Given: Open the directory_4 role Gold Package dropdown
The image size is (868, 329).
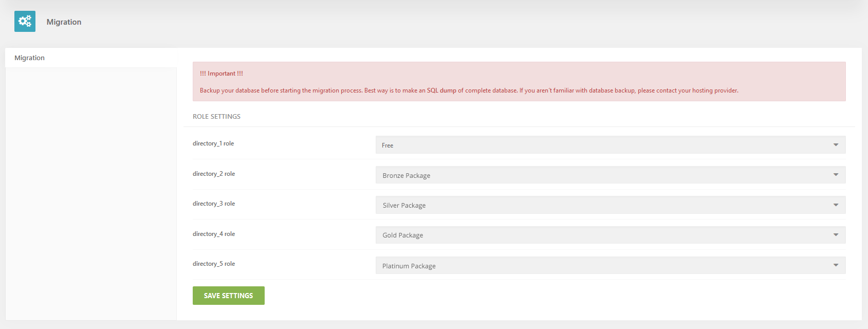Looking at the screenshot, I should (x=611, y=235).
